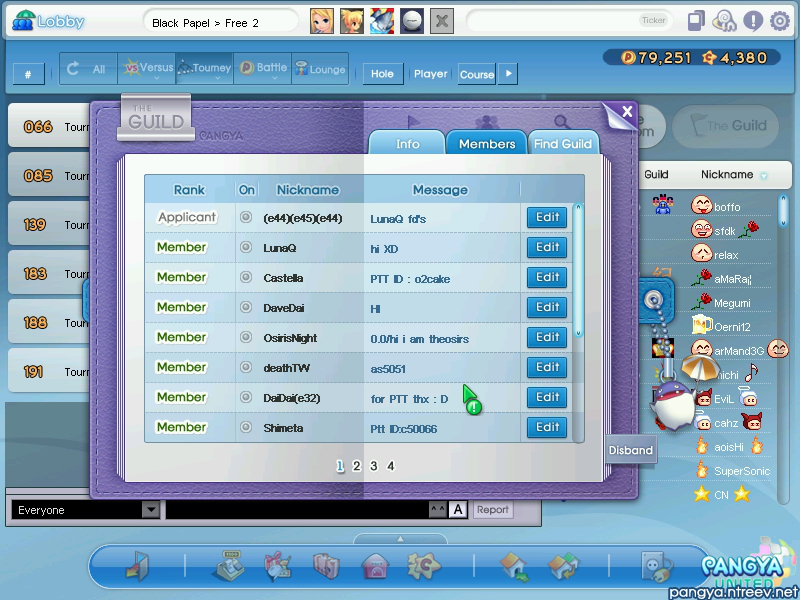800x600 pixels.
Task: Click the house with green arrow icon
Action: pos(514,567)
